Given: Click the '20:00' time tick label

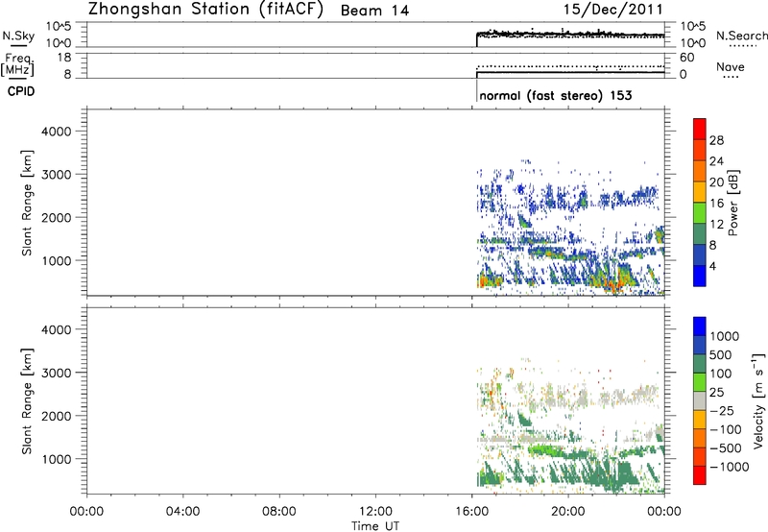Looking at the screenshot, I should pyautogui.click(x=568, y=512).
